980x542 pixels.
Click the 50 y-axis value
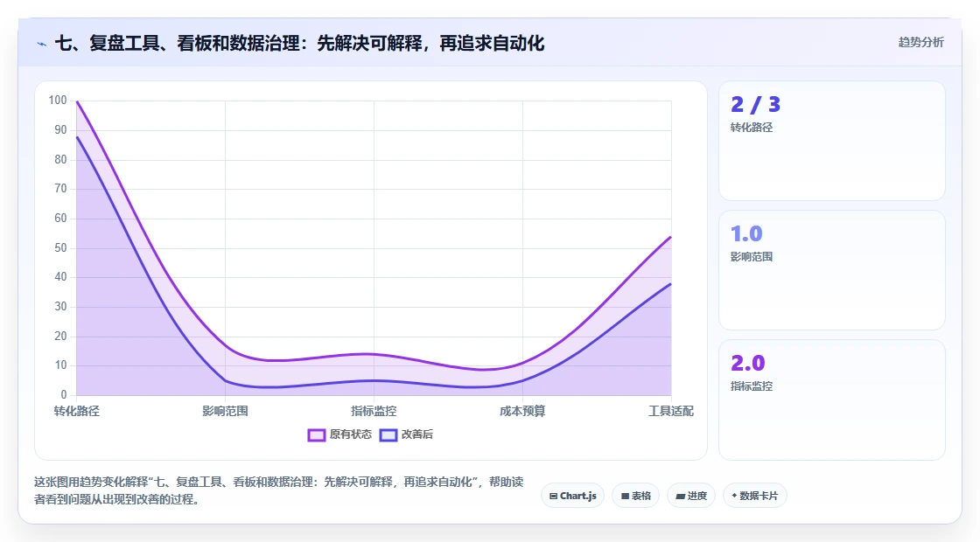[60, 248]
